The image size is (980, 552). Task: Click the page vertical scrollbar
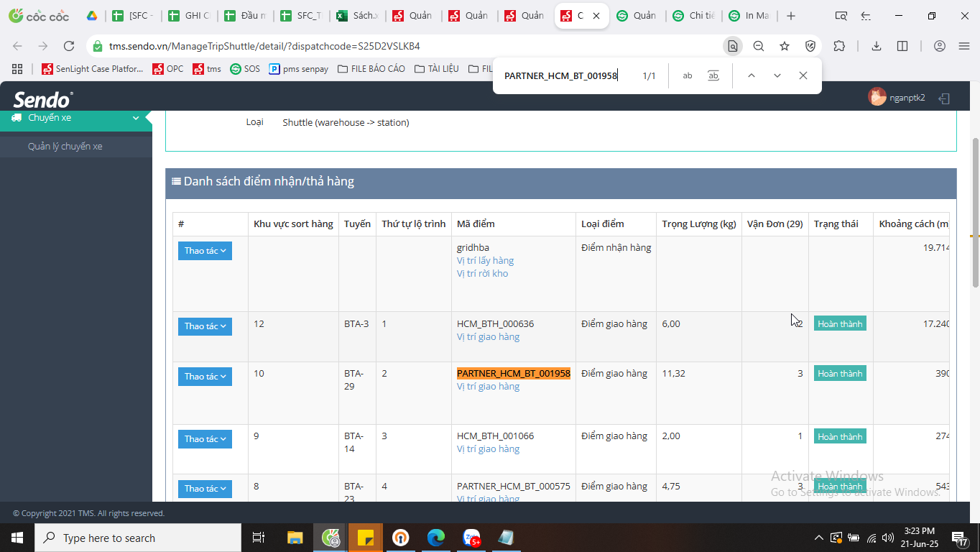pyautogui.click(x=975, y=212)
